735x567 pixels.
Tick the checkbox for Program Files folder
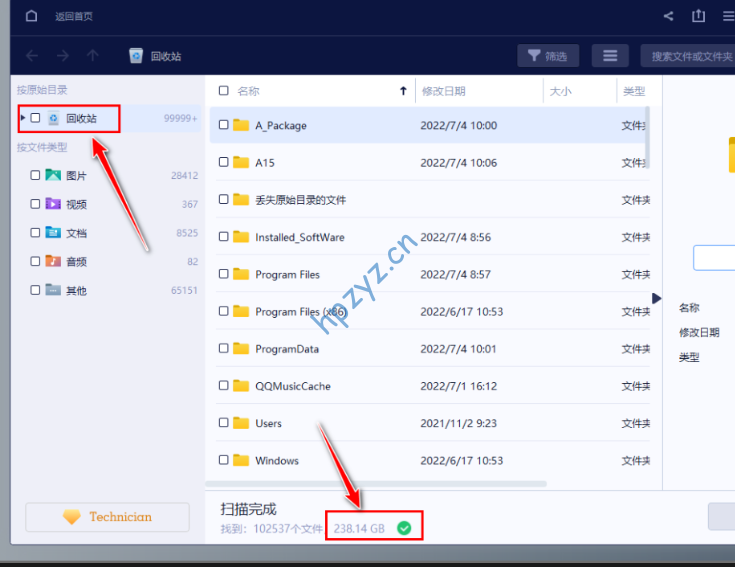pos(223,274)
